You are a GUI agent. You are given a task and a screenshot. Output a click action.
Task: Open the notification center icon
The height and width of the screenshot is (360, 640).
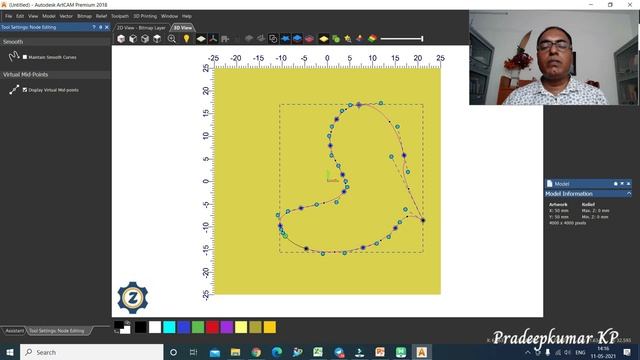click(x=627, y=352)
